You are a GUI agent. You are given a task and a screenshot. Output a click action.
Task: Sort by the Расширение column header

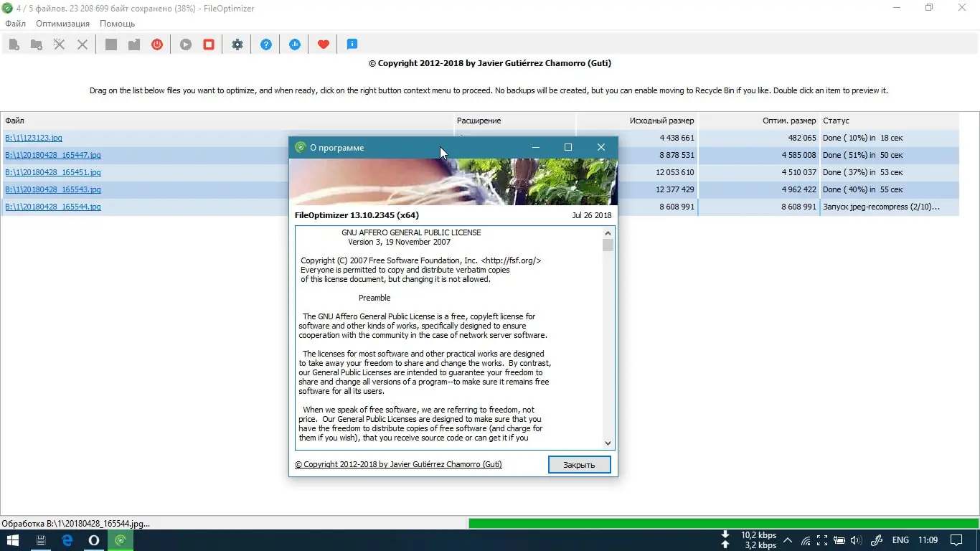click(515, 121)
